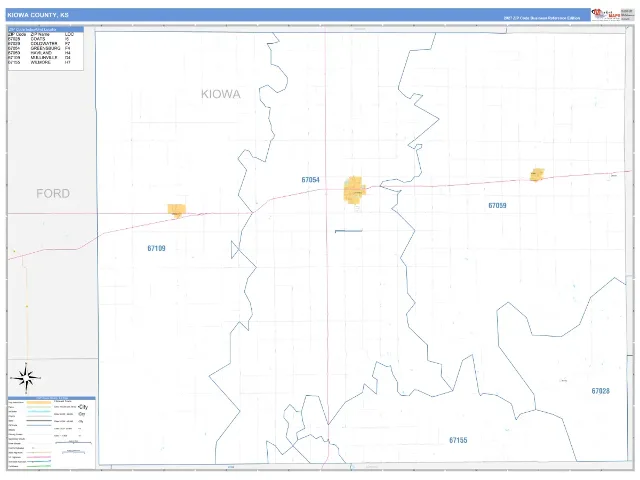Screen dimensions: 640x480
Task: Select the MULLINVILLE row in ZIP index
Action: tap(39, 58)
